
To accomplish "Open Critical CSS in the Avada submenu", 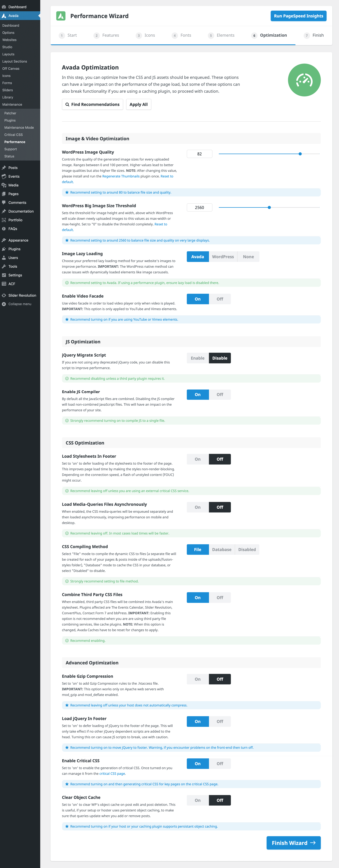I will [13, 135].
